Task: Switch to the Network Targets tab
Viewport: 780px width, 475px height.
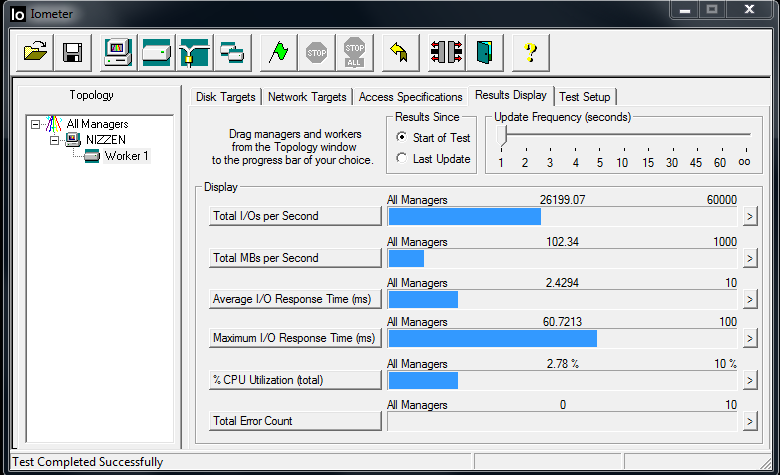Action: tap(307, 97)
